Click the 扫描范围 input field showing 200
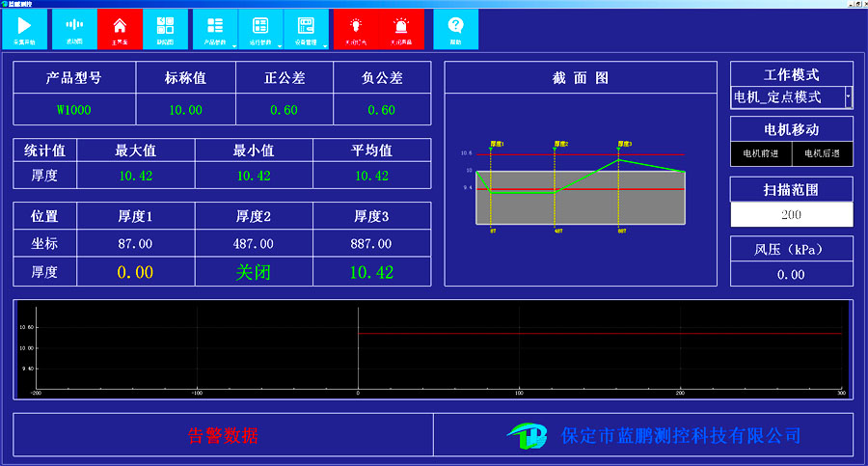The width and height of the screenshot is (868, 466). pyautogui.click(x=791, y=214)
